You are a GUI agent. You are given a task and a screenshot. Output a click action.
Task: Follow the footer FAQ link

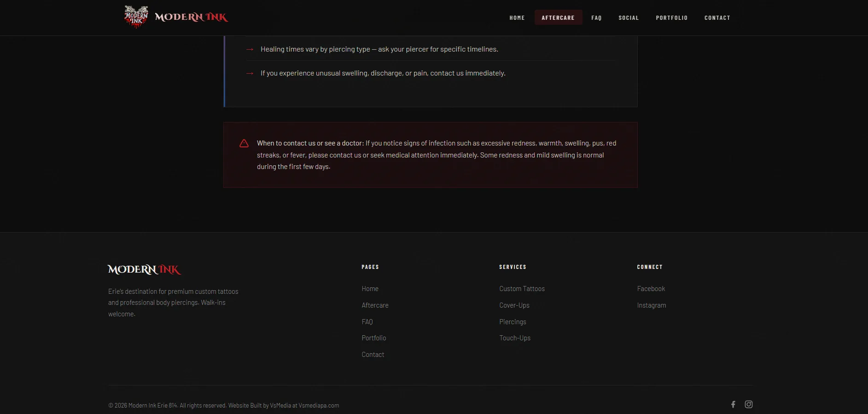coord(367,322)
